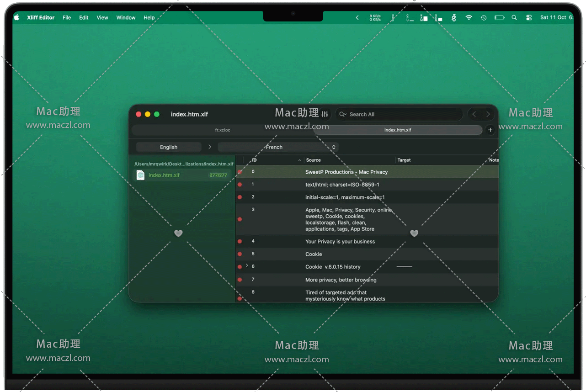Open the filter sliders options in toolbar

pyautogui.click(x=325, y=114)
